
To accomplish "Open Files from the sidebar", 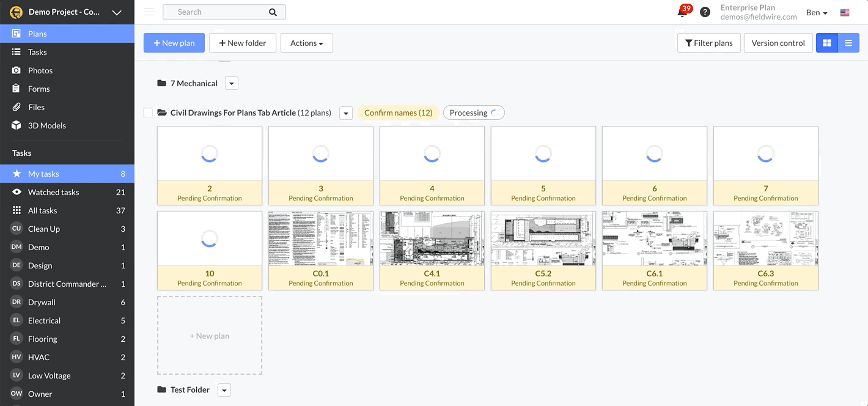I will click(35, 106).
